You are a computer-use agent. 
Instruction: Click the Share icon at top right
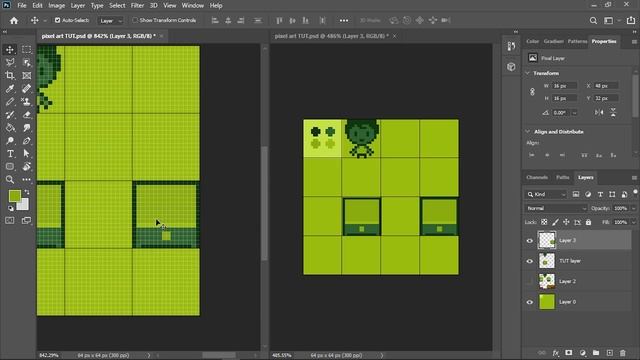click(x=631, y=20)
